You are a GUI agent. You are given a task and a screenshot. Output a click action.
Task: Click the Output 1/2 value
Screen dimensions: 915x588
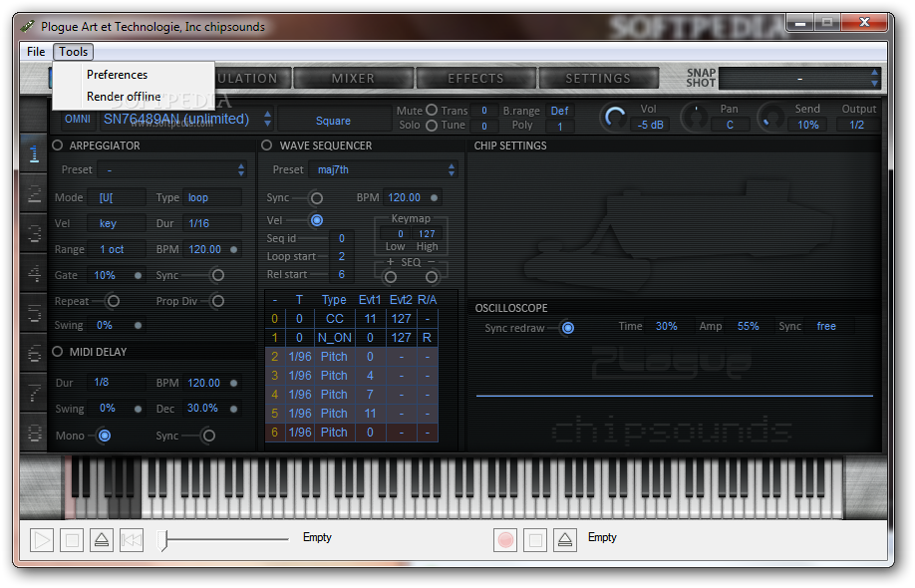click(x=856, y=125)
